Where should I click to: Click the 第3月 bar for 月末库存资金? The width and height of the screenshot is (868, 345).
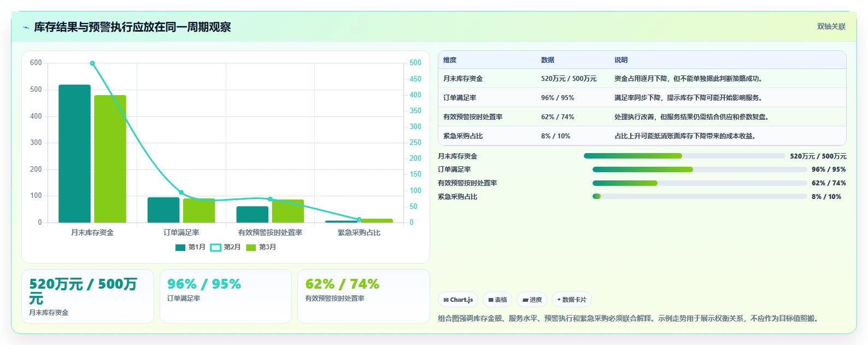pos(110,159)
